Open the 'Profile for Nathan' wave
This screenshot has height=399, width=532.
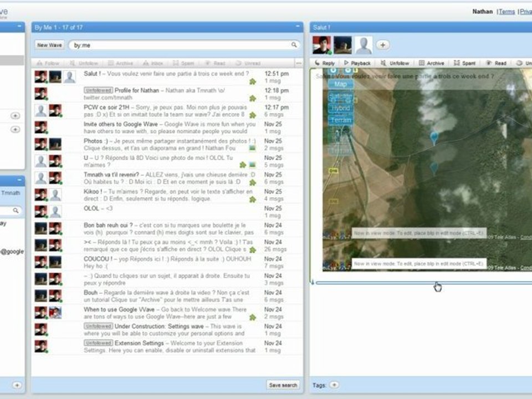tap(167, 94)
